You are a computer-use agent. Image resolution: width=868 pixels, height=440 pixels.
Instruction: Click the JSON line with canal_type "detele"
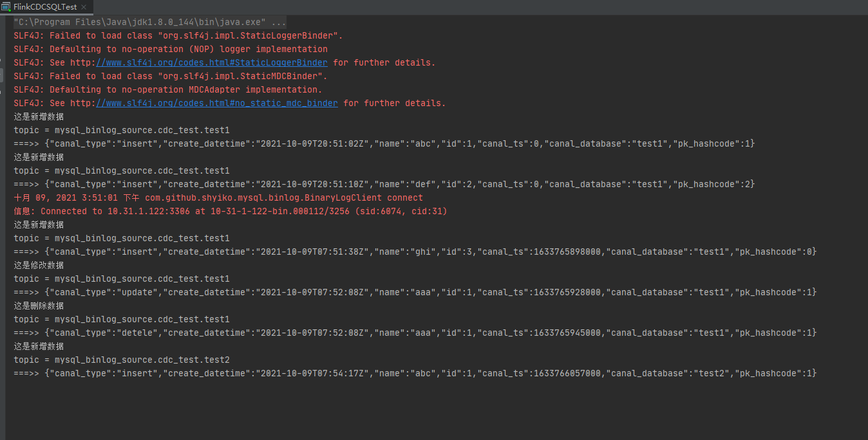[x=415, y=333]
